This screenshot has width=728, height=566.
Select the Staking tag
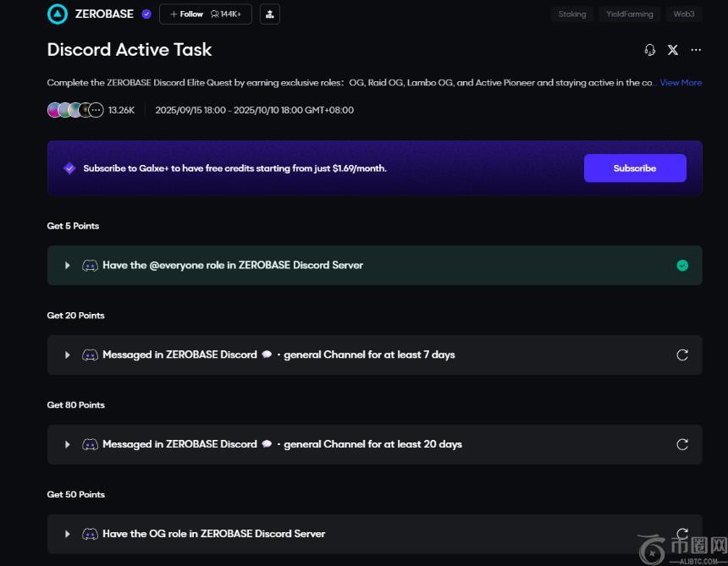tap(571, 14)
